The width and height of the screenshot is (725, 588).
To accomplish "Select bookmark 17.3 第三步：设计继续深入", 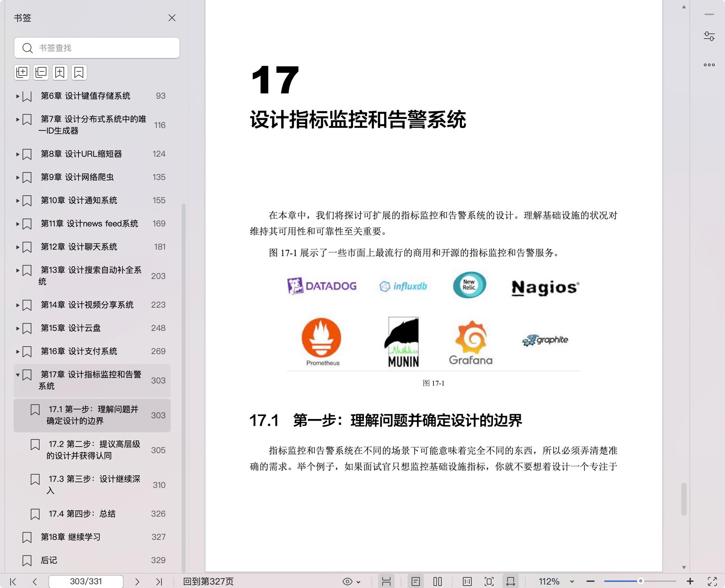I will [92, 485].
